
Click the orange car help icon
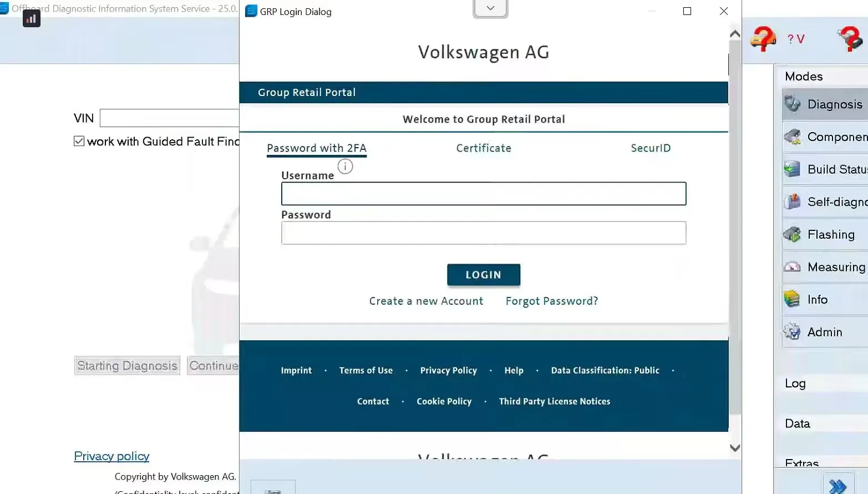click(763, 39)
